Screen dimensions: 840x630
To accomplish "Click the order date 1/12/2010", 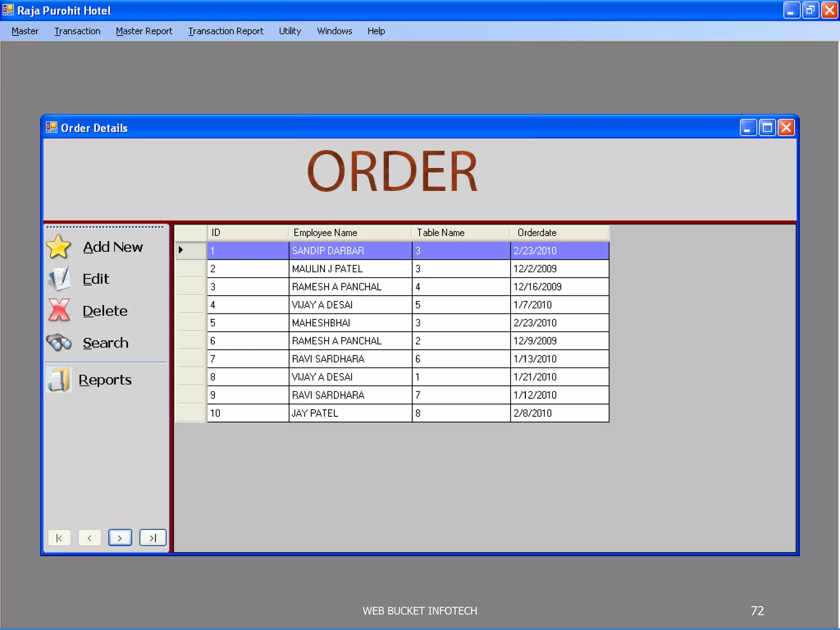I will [560, 395].
